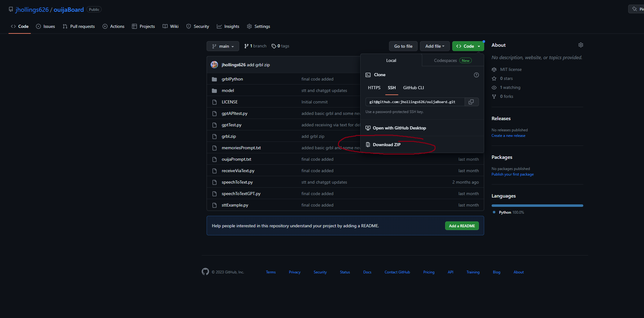Open ouijaPrompt.txt file
The height and width of the screenshot is (318, 644).
pos(236,159)
